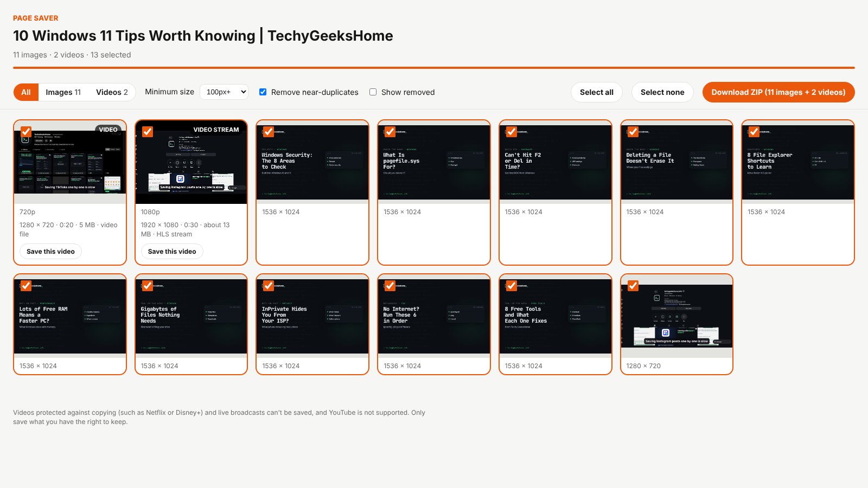Uncheck the Gigabytes of Files Nothing Needs image
This screenshot has width=868, height=488.
click(148, 286)
